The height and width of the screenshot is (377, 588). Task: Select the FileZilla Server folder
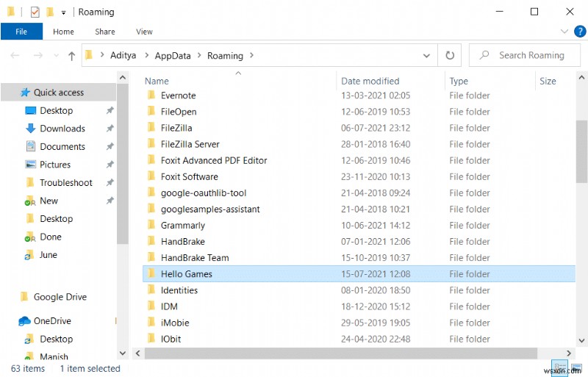[x=190, y=144]
